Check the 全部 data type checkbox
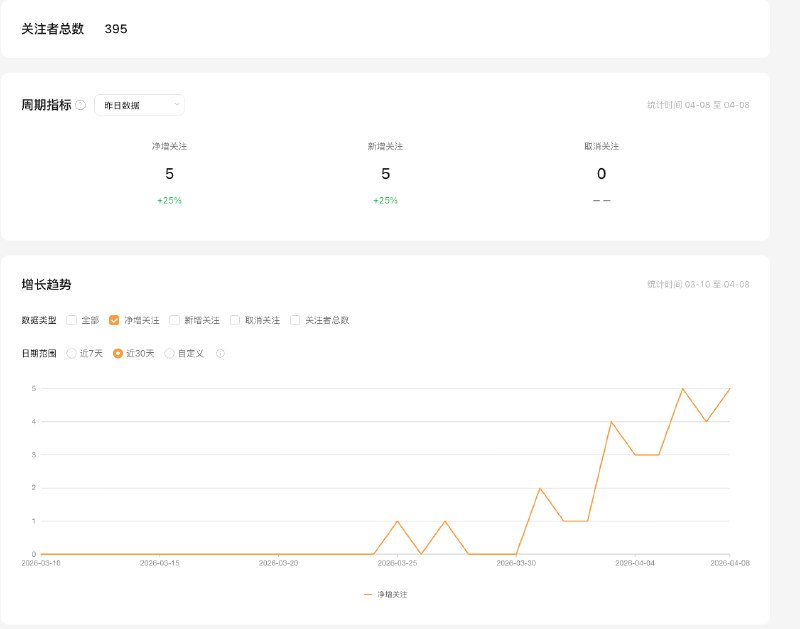Viewport: 800px width, 629px height. (x=72, y=320)
